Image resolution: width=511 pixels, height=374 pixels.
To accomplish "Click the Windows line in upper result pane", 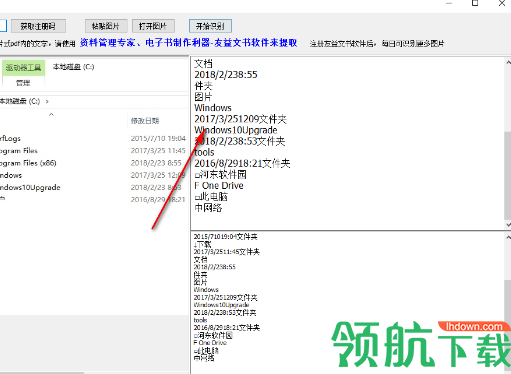I will pos(213,108).
